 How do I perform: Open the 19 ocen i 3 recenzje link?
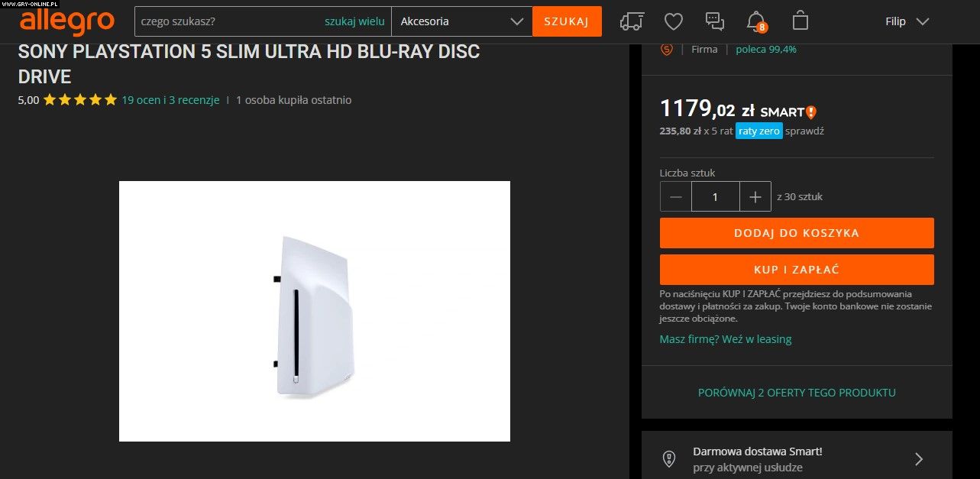pyautogui.click(x=170, y=100)
